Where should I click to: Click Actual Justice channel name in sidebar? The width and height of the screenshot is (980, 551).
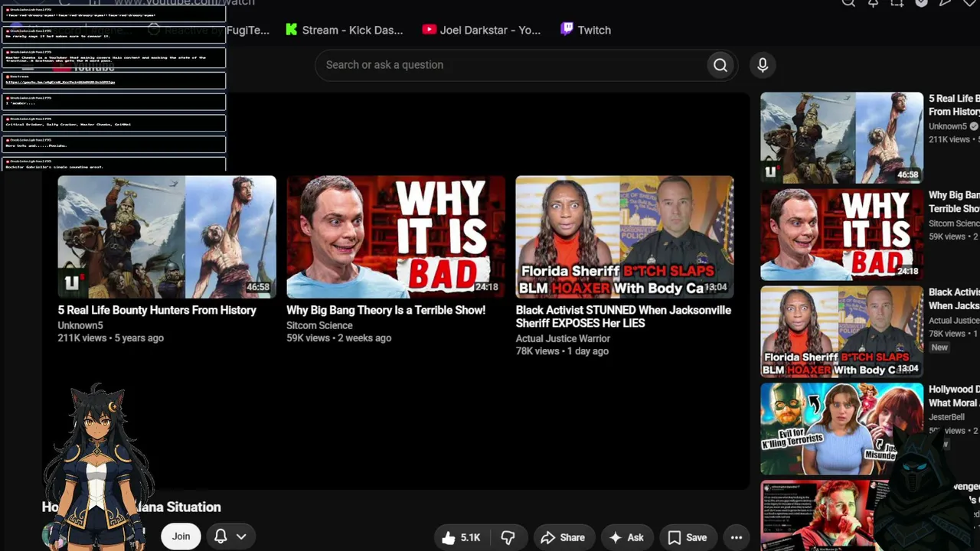pos(954,321)
